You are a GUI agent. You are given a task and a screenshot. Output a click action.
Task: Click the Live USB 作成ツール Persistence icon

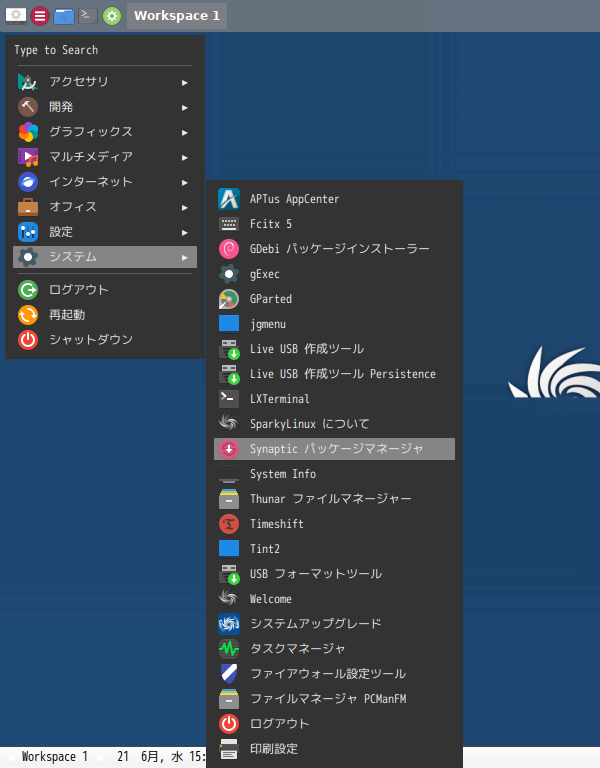[x=229, y=374]
